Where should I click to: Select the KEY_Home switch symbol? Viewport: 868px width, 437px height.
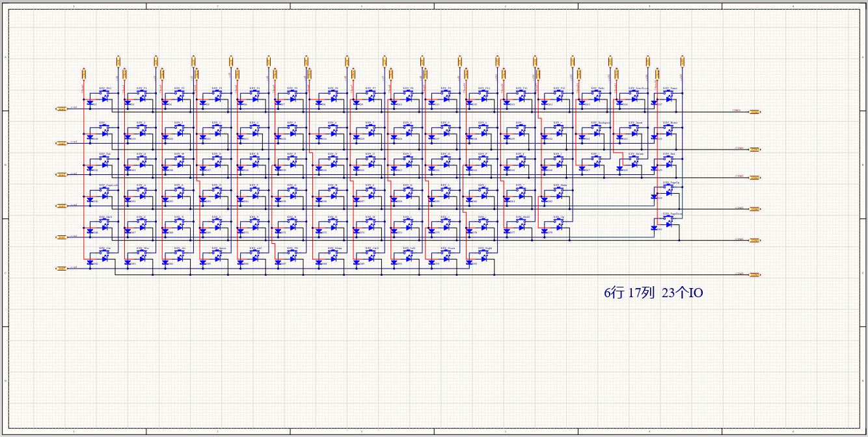(669, 127)
